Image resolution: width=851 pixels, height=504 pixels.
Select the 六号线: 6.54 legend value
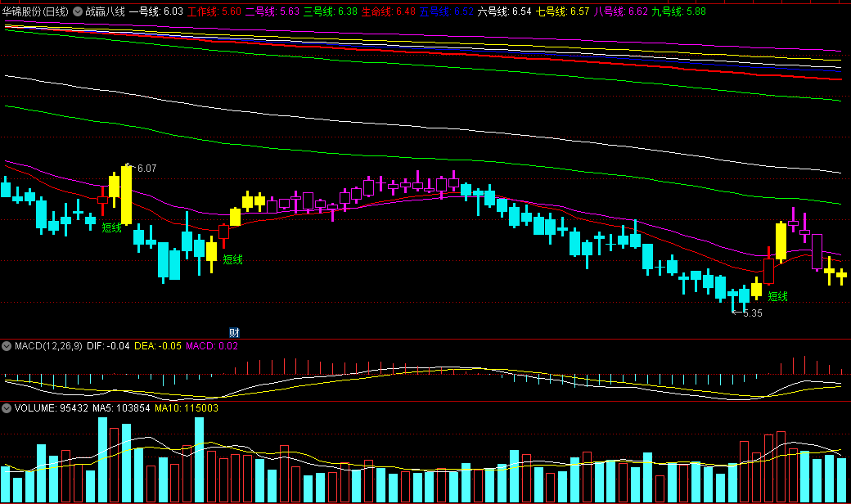tap(504, 11)
